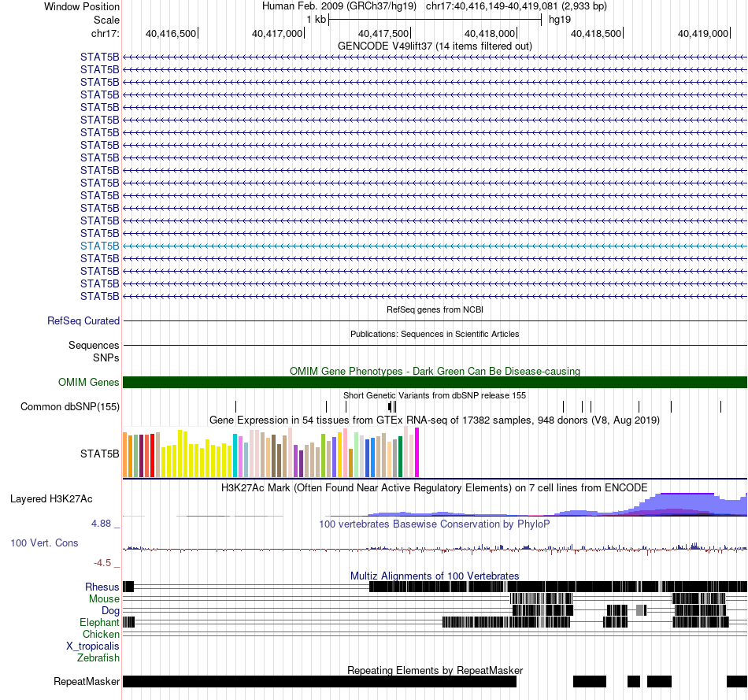
Task: Click the tall purple H3K27Ac signal peak
Action: 687,504
